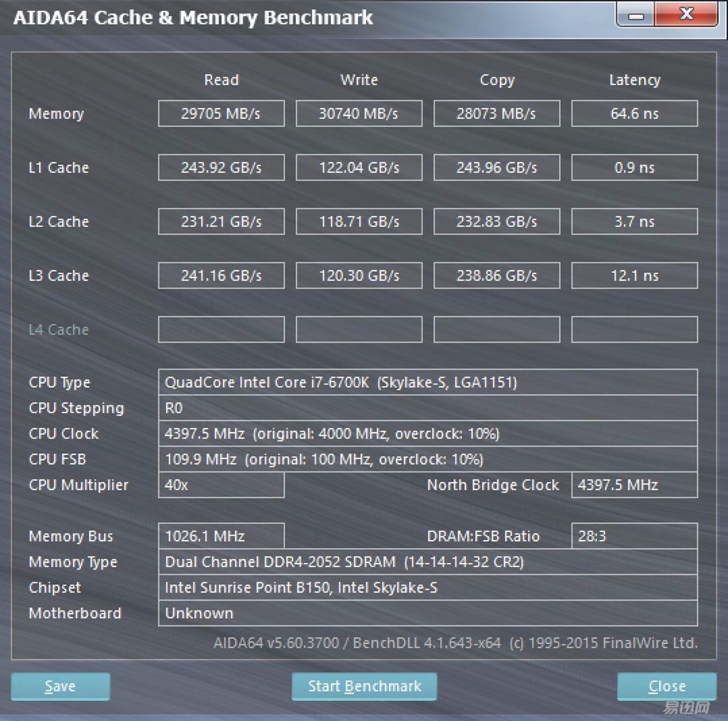The height and width of the screenshot is (721, 728).
Task: Click the empty L4 Cache Write field
Action: pyautogui.click(x=359, y=330)
